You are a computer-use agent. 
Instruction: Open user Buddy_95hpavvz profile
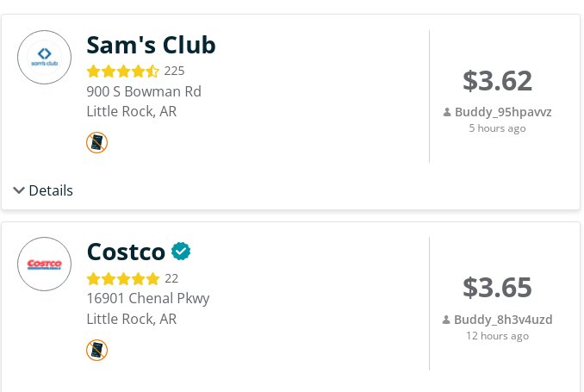pos(503,112)
